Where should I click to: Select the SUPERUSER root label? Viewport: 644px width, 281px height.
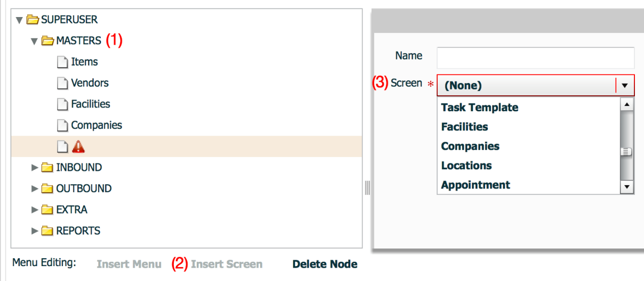pyautogui.click(x=69, y=20)
